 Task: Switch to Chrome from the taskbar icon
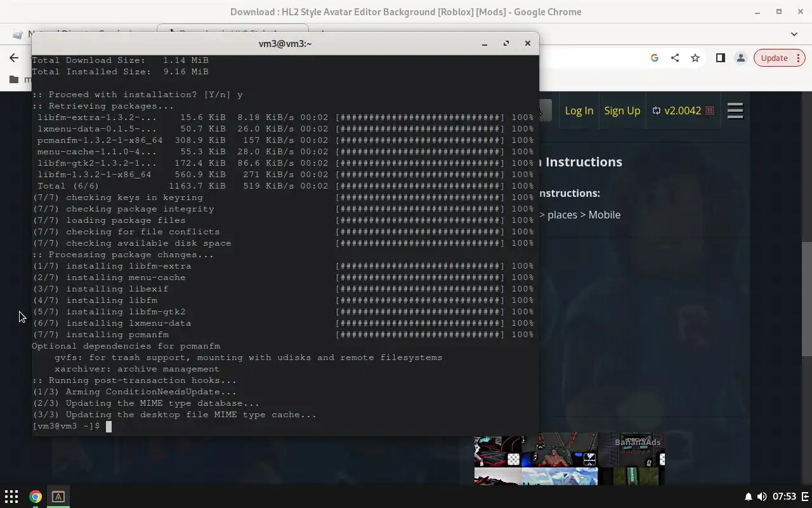(x=36, y=497)
